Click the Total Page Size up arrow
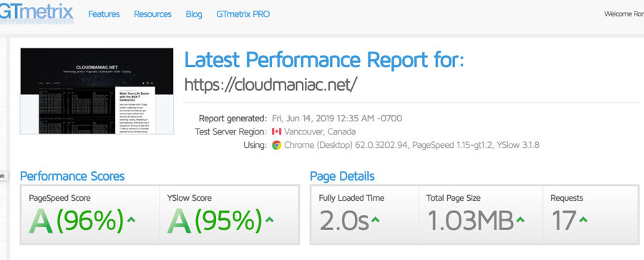 (x=520, y=219)
